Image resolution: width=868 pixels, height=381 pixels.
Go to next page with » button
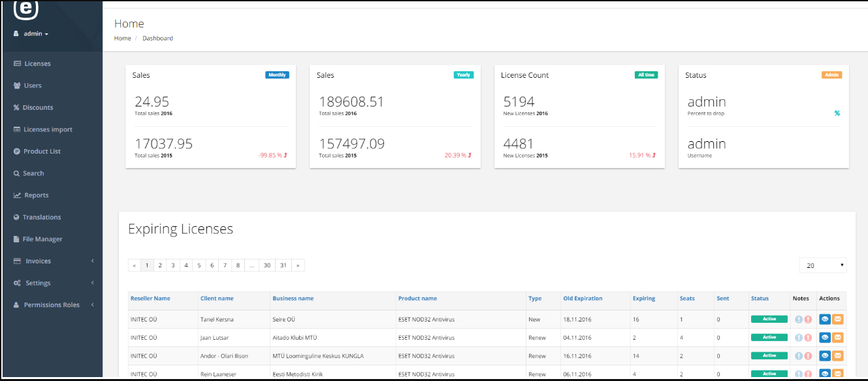[x=298, y=265]
